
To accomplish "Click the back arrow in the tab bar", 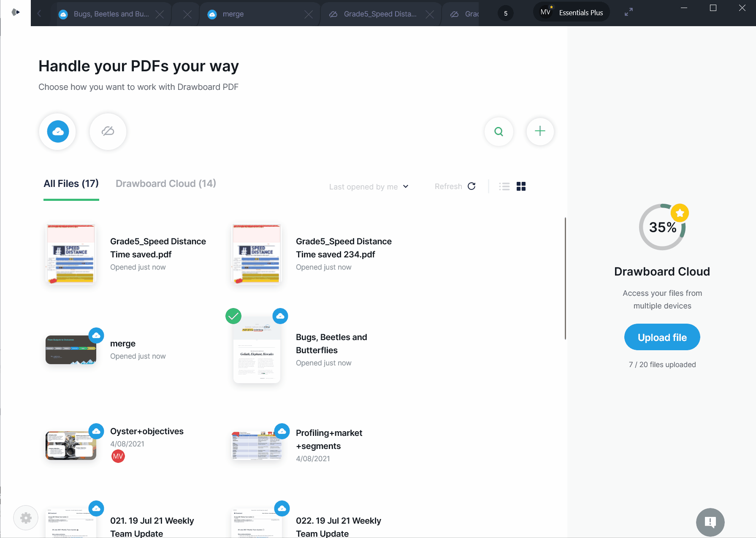I will [39, 14].
